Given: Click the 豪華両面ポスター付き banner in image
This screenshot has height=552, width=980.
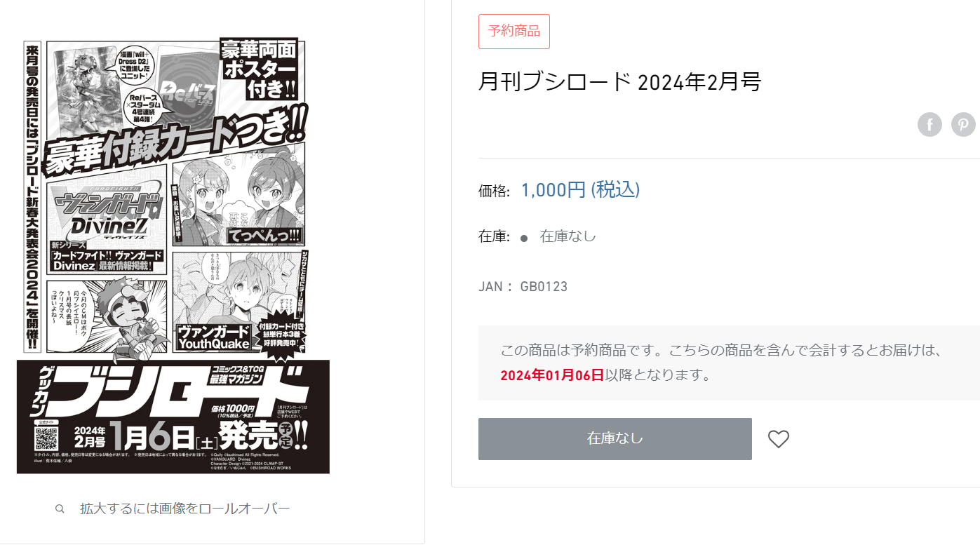Looking at the screenshot, I should [x=262, y=70].
